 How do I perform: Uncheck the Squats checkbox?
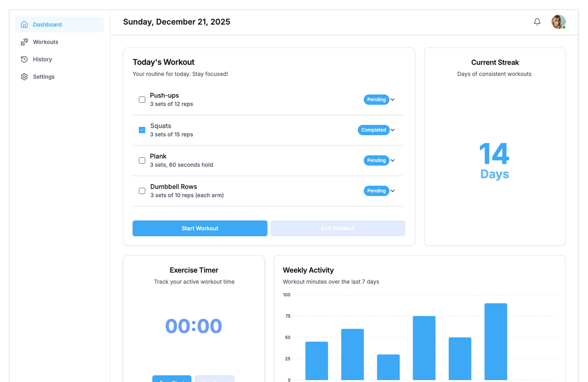(x=142, y=130)
